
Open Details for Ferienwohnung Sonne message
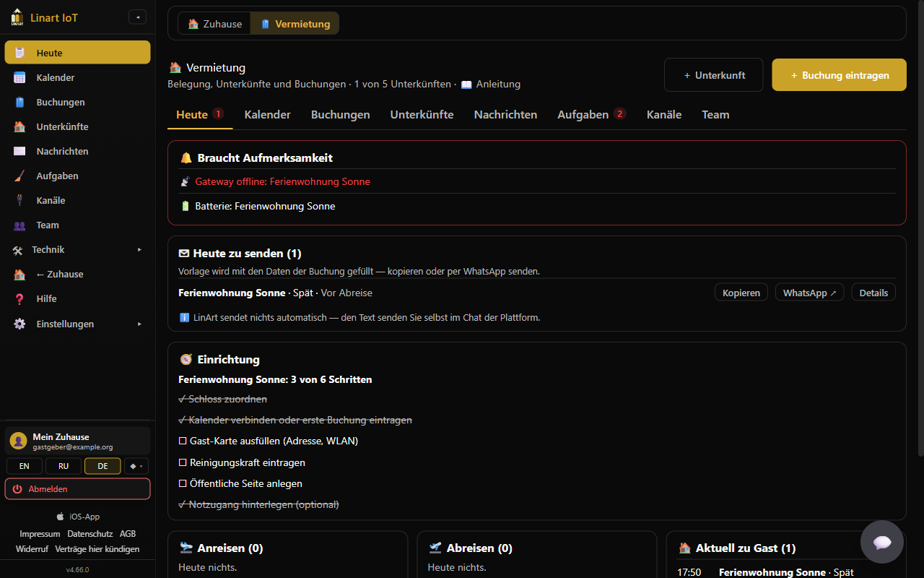point(873,293)
